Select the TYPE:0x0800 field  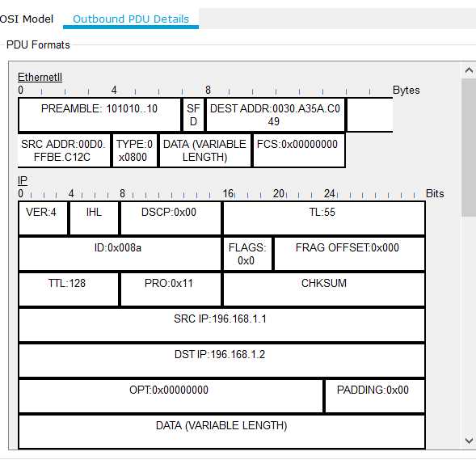click(135, 150)
